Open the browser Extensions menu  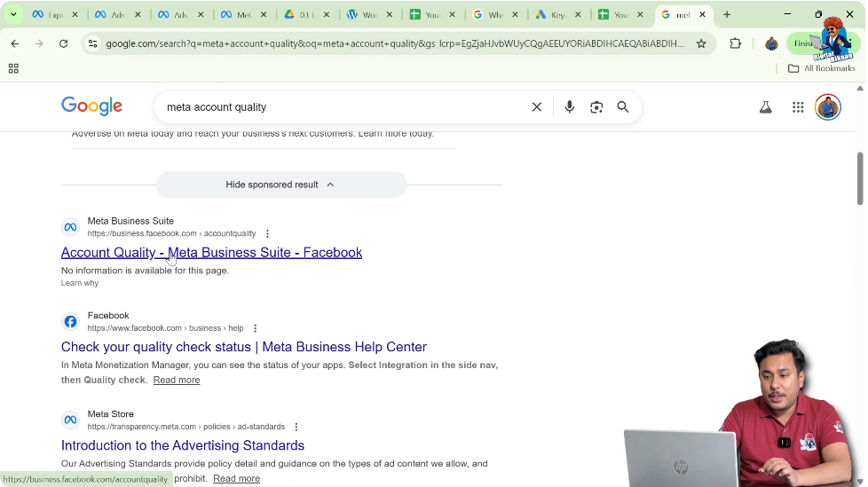[735, 43]
